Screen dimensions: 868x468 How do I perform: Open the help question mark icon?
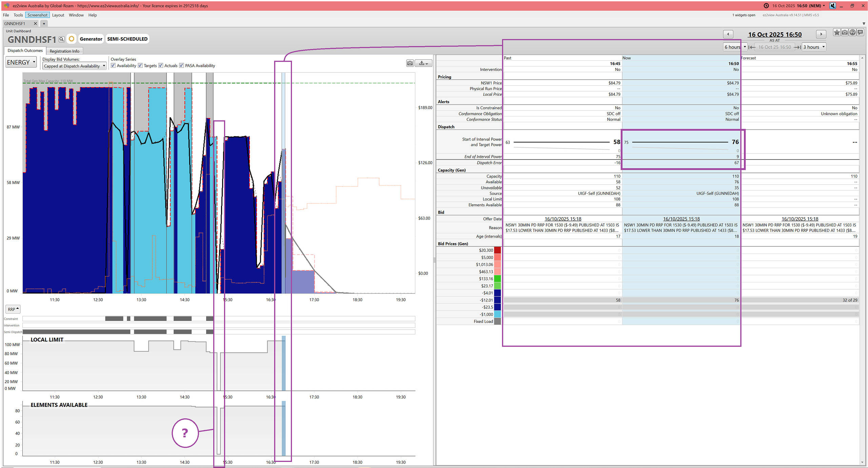click(x=852, y=33)
